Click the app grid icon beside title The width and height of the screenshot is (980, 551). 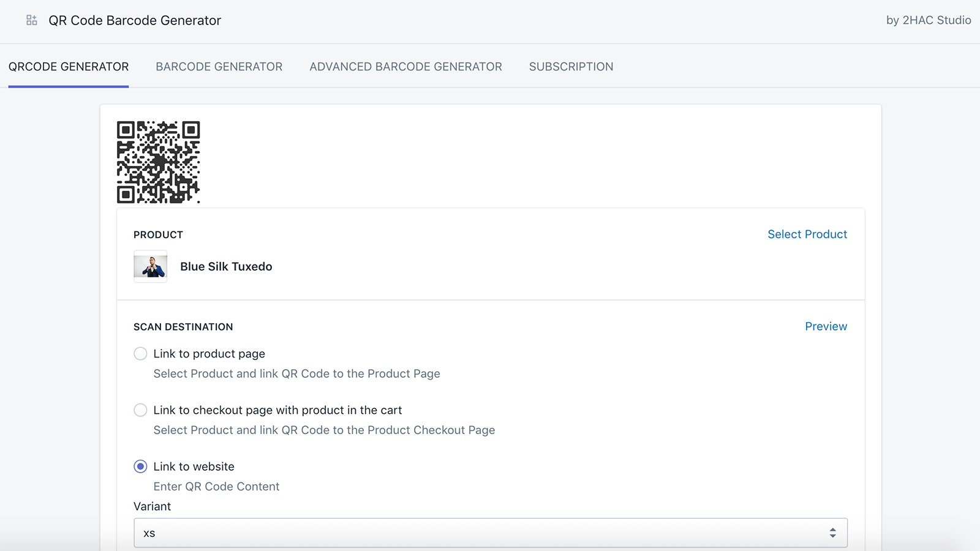32,20
